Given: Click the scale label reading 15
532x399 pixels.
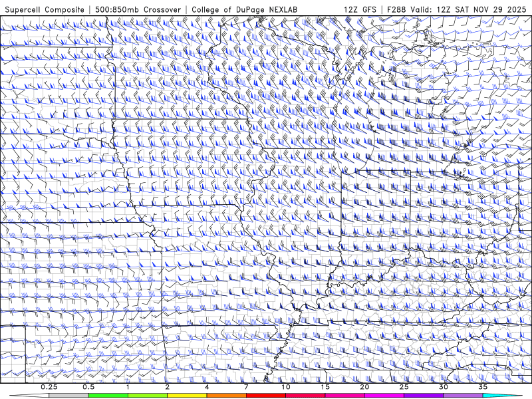Looking at the screenshot, I should (325, 387).
